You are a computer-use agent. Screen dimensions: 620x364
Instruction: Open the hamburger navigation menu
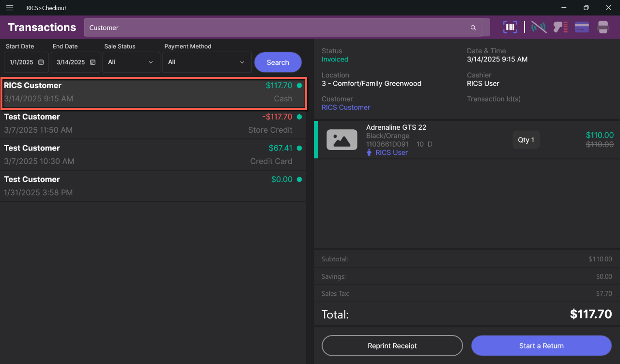(x=10, y=8)
